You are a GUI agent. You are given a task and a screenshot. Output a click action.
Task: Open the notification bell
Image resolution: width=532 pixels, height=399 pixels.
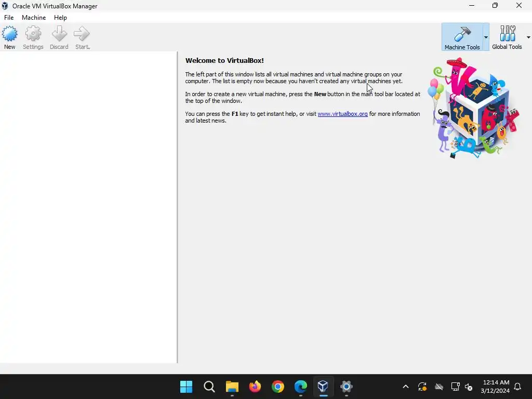518,387
